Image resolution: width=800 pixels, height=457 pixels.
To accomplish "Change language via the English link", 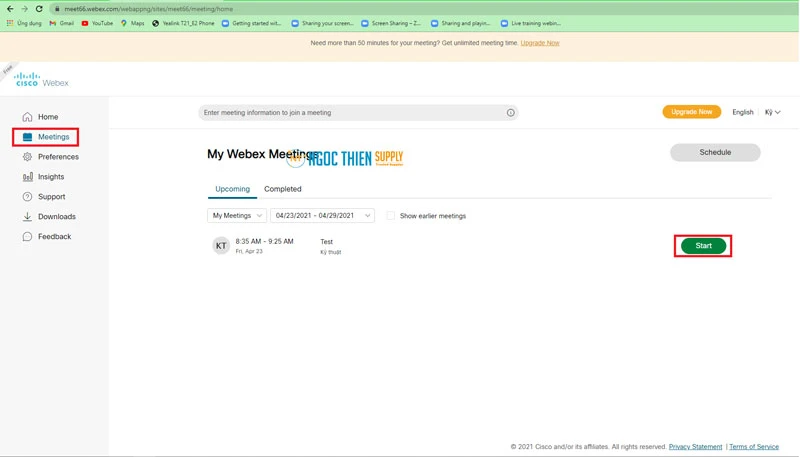I will [x=742, y=112].
